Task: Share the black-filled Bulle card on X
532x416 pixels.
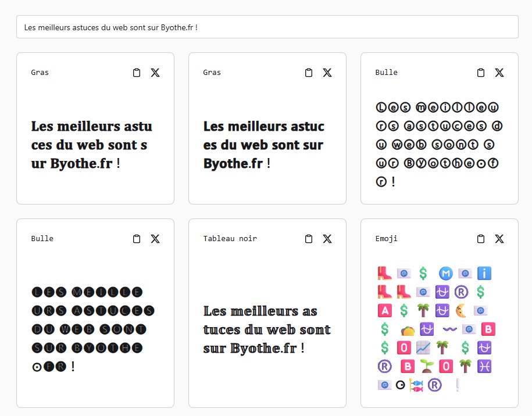Action: (155, 239)
